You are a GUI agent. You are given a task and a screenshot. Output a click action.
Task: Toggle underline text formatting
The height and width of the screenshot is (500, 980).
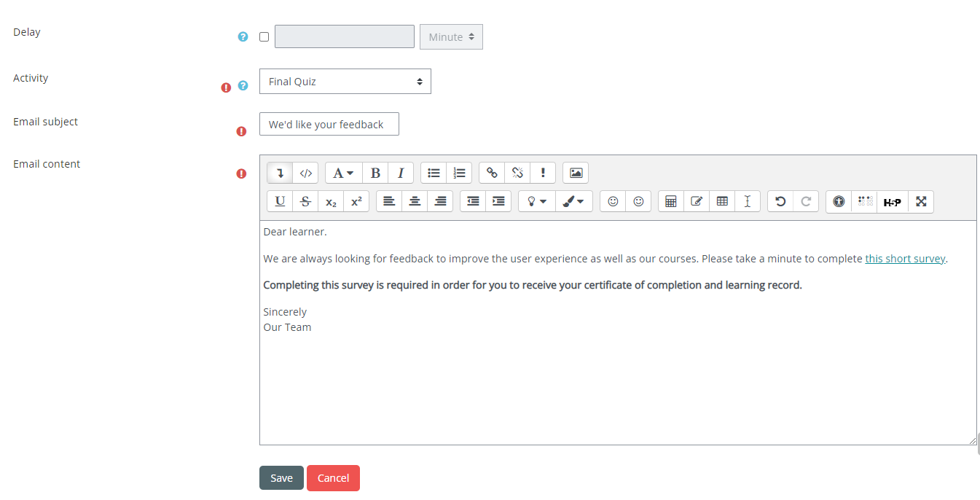tap(280, 202)
